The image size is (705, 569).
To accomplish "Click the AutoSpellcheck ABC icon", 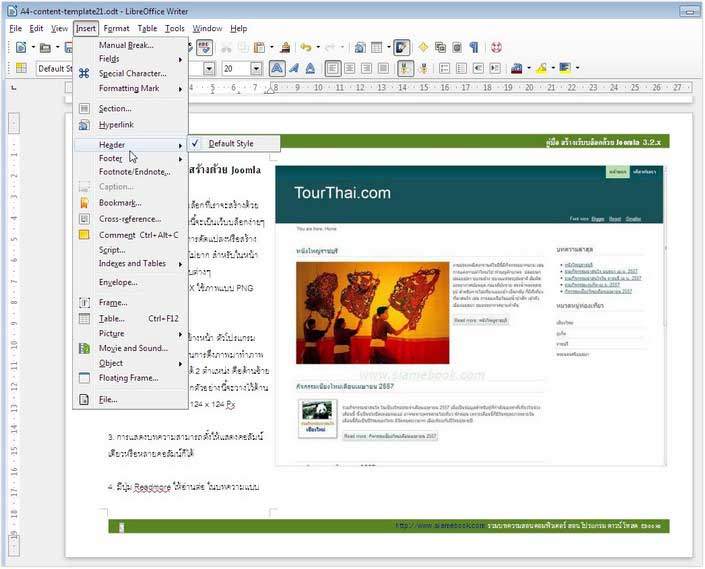I will coord(205,47).
